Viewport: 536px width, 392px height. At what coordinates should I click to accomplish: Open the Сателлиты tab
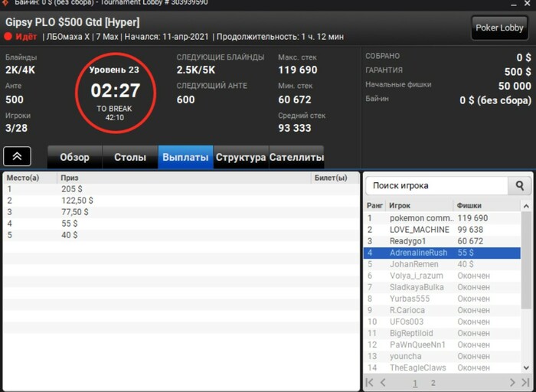[296, 157]
